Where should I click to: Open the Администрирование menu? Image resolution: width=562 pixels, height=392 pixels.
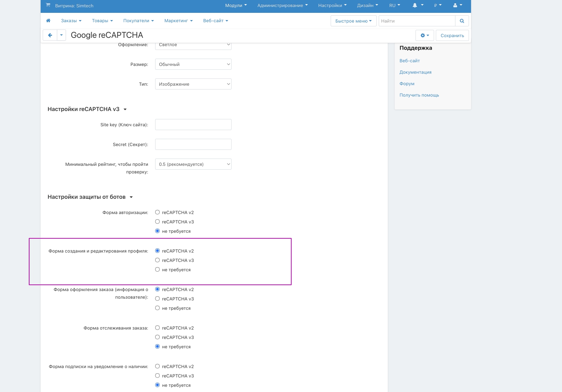283,5
